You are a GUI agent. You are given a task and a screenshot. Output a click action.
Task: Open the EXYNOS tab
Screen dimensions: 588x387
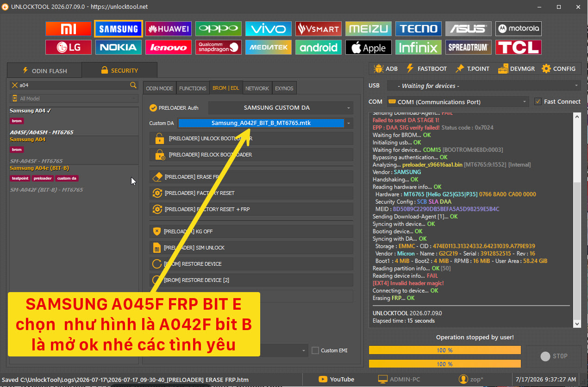pyautogui.click(x=284, y=88)
